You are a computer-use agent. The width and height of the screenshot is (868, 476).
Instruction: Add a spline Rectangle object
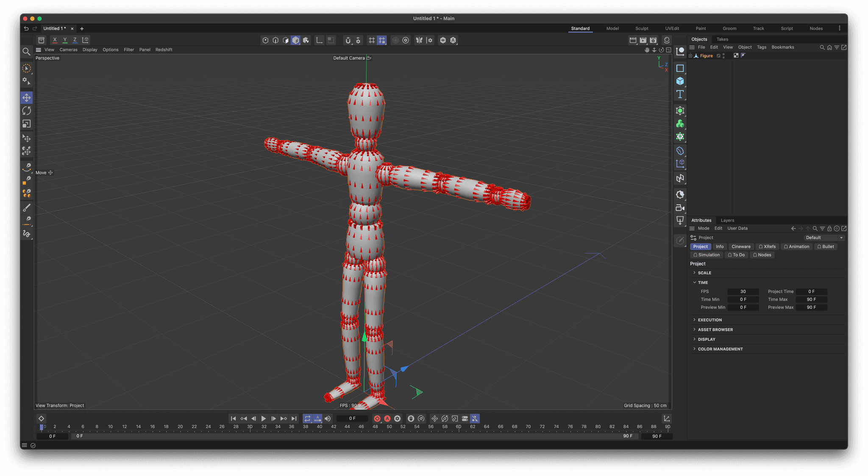point(680,68)
